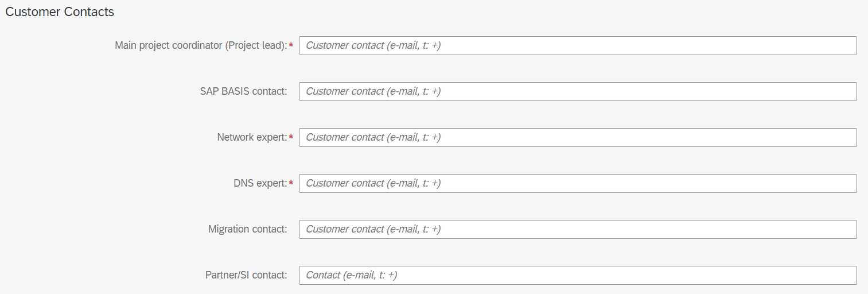The image size is (868, 294).
Task: Click the placeholder text in SAP BASIS contact field
Action: coord(373,91)
